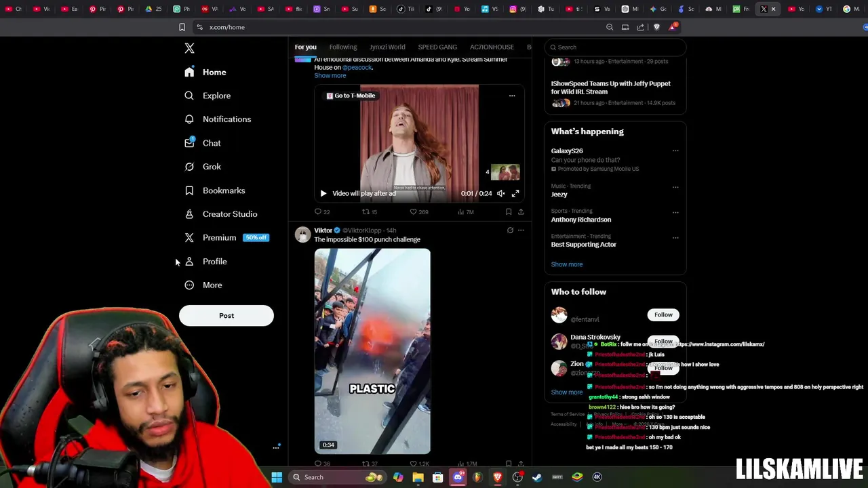Screen dimensions: 868x488
Task: Open Steam from the taskbar
Action: pyautogui.click(x=537, y=477)
